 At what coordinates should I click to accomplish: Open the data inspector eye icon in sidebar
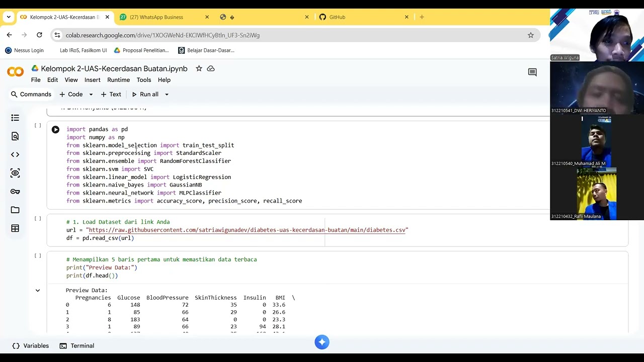(15, 173)
